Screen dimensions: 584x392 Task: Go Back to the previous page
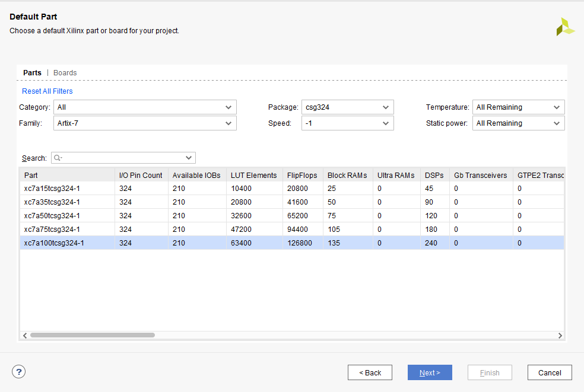(370, 372)
